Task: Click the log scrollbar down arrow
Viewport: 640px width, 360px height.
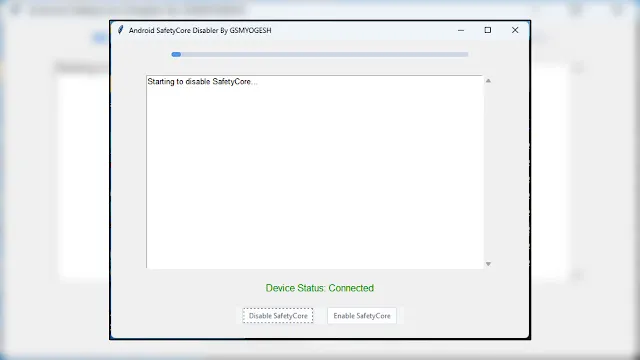Action: (488, 264)
